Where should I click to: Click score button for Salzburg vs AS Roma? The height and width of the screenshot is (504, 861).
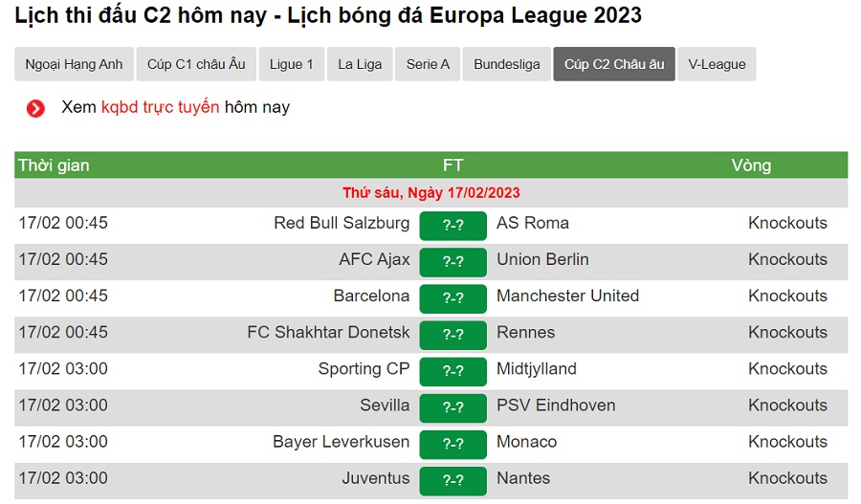(453, 225)
